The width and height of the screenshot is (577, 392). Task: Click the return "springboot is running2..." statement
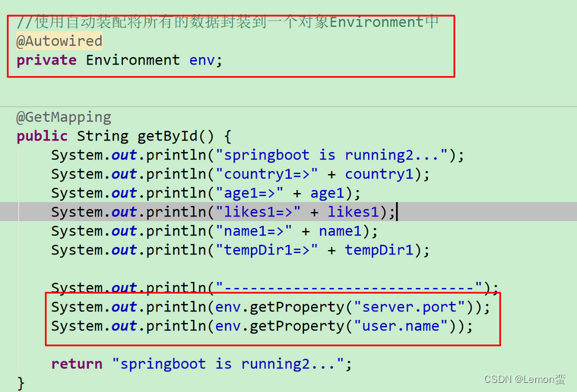coord(201,364)
